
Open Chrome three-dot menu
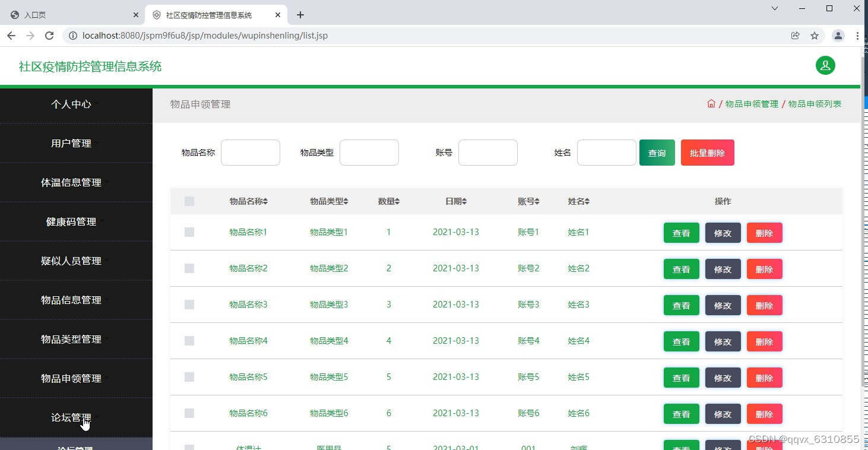(857, 36)
